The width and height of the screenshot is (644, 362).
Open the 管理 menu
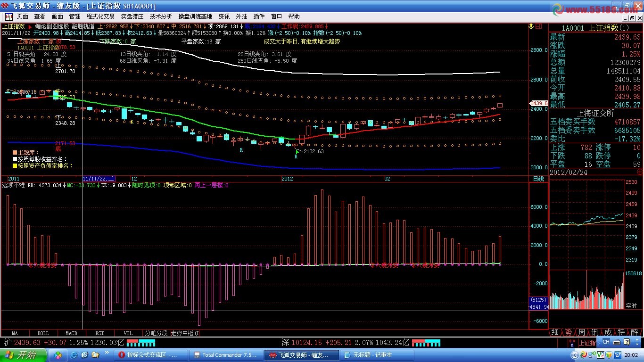[x=74, y=16]
